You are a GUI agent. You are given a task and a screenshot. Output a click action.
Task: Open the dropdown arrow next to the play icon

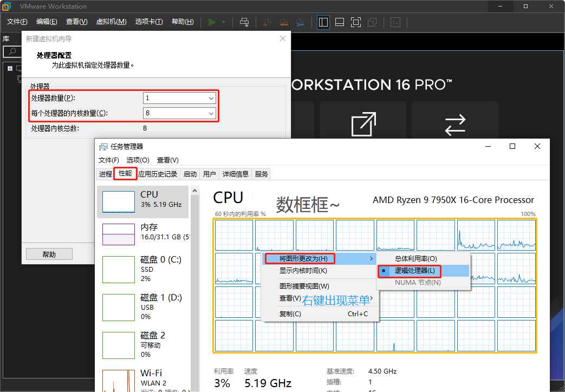pos(224,22)
